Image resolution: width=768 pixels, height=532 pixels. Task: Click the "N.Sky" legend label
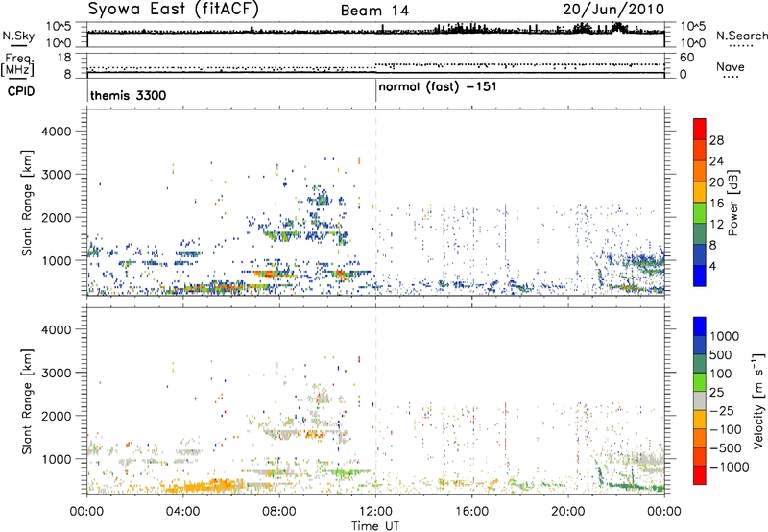point(18,36)
